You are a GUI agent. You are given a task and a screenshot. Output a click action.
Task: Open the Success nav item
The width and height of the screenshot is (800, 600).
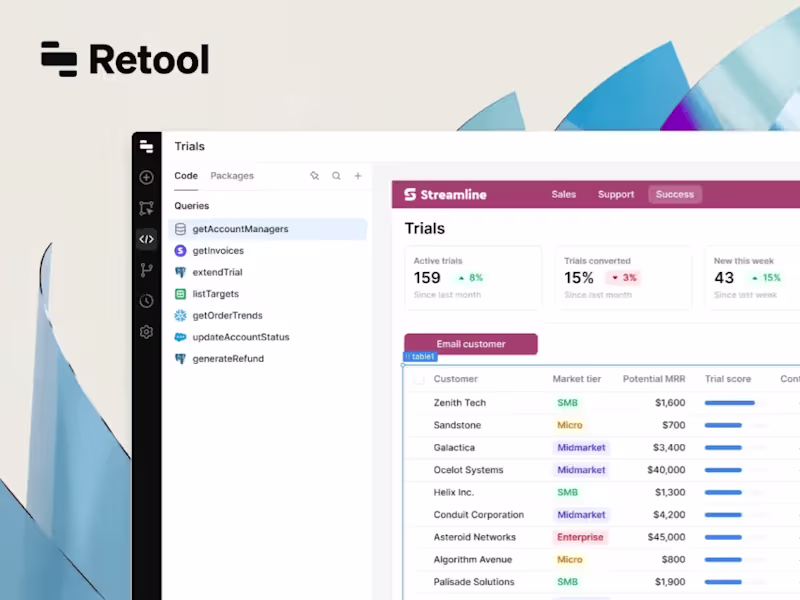pyautogui.click(x=674, y=194)
